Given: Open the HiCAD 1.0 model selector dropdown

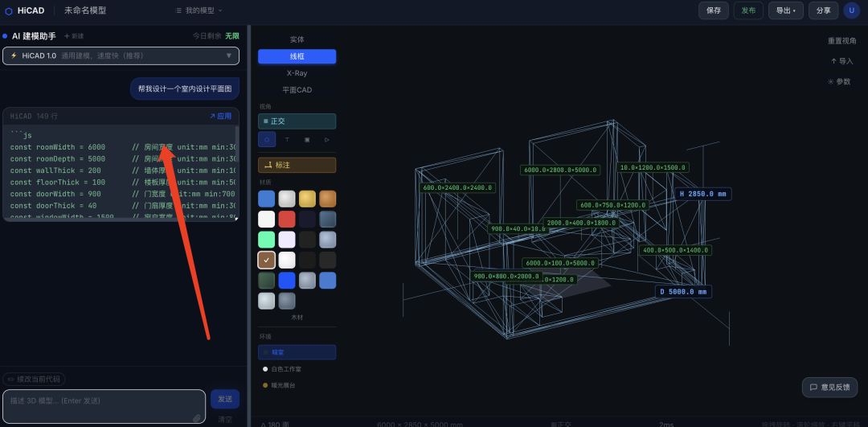Looking at the screenshot, I should click(x=121, y=56).
